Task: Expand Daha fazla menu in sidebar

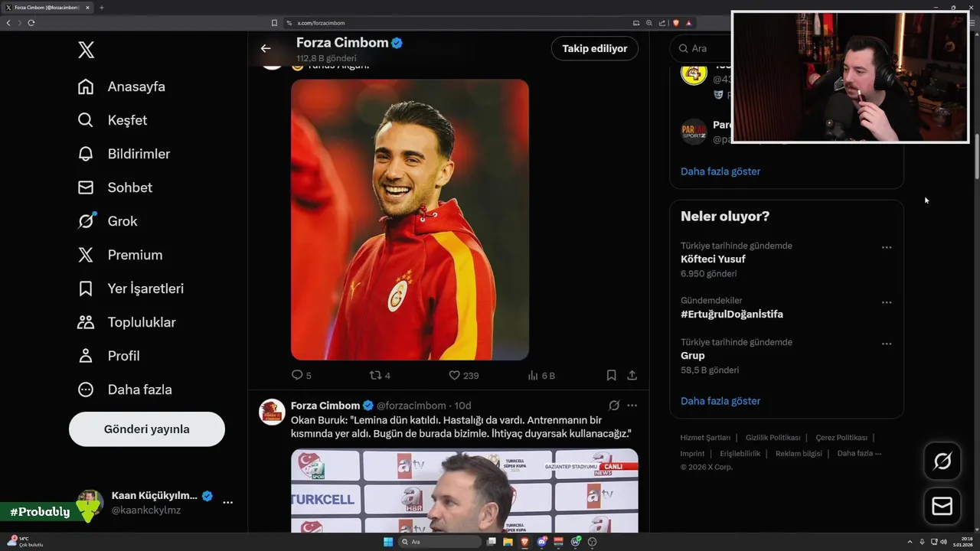Action: coord(125,390)
